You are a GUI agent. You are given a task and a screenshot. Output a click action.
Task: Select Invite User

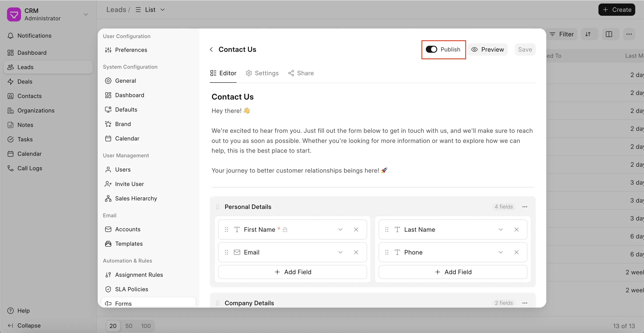pyautogui.click(x=148, y=184)
